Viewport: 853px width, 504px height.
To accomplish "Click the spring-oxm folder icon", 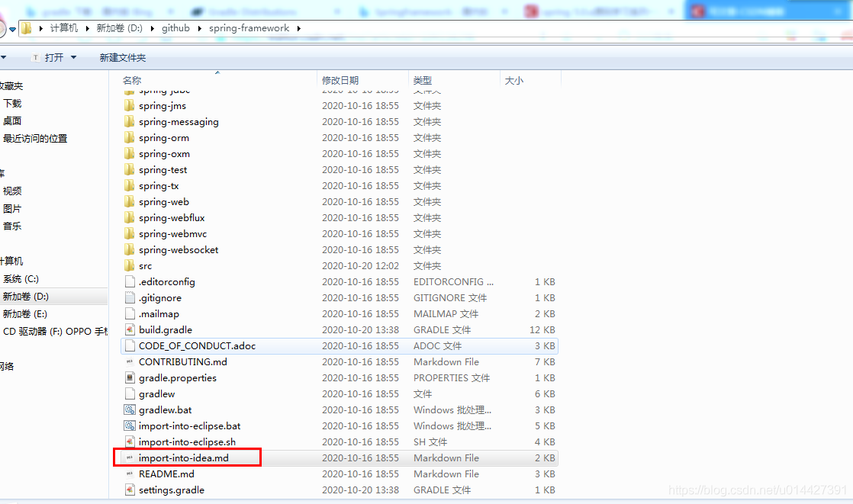I will click(x=130, y=153).
